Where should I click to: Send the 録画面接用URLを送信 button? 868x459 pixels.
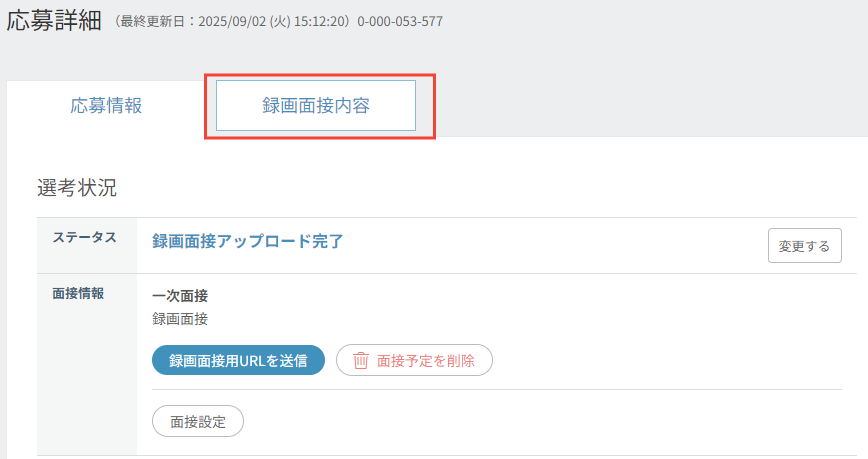point(238,360)
